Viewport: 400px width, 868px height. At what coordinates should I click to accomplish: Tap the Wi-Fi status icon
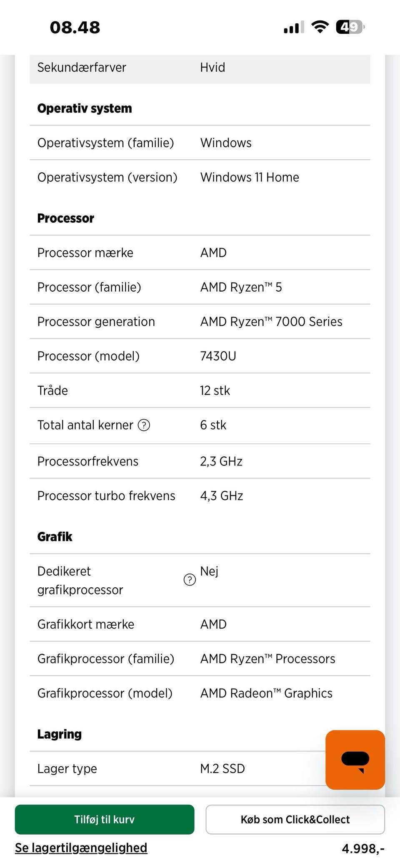(x=320, y=27)
